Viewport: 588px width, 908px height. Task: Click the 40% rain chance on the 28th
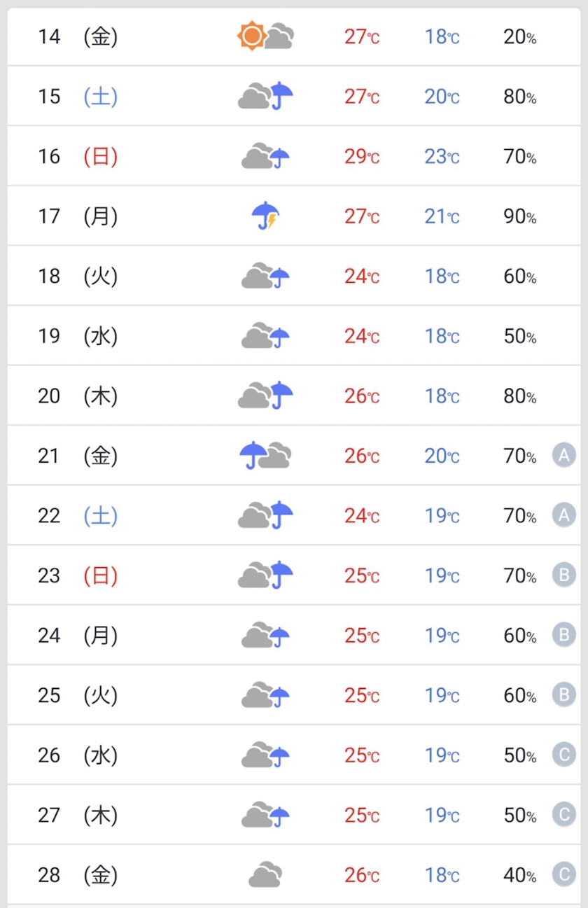pos(520,875)
